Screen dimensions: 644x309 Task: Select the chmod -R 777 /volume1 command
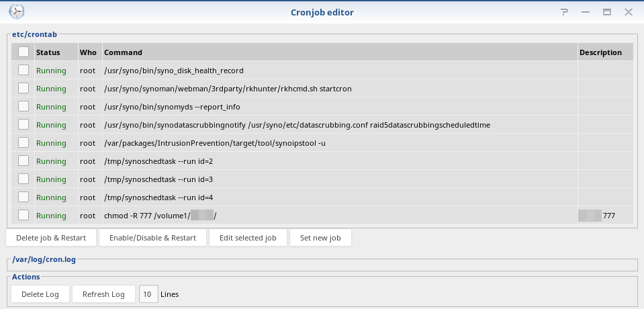click(160, 216)
